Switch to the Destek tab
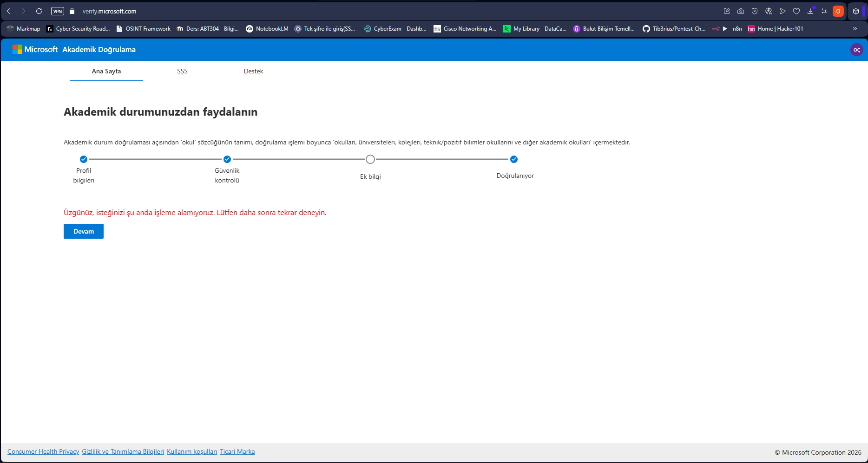The image size is (868, 463). pyautogui.click(x=253, y=71)
